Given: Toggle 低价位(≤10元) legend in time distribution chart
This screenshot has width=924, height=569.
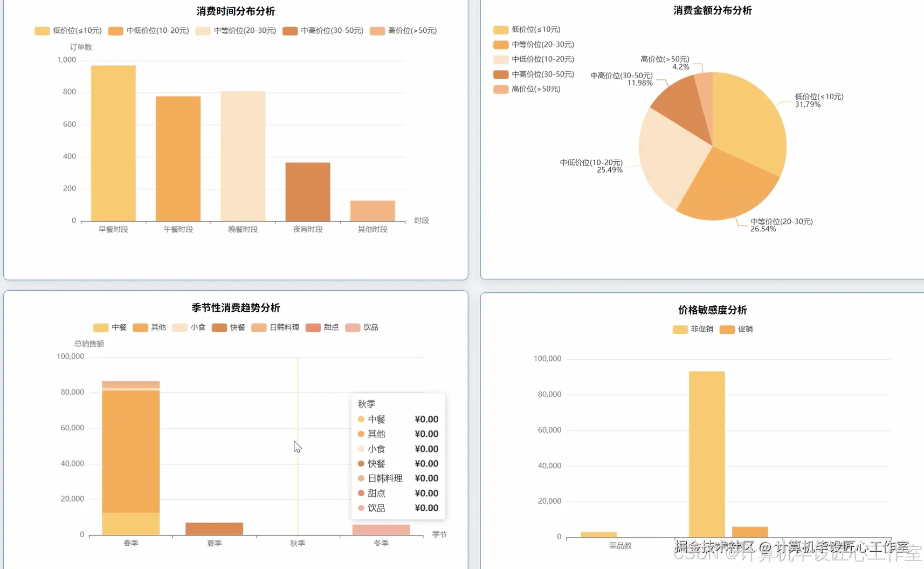Looking at the screenshot, I should (68, 31).
